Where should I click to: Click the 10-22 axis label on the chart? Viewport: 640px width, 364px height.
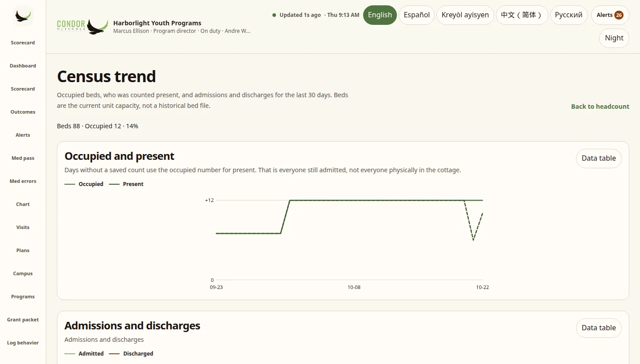coord(483,288)
